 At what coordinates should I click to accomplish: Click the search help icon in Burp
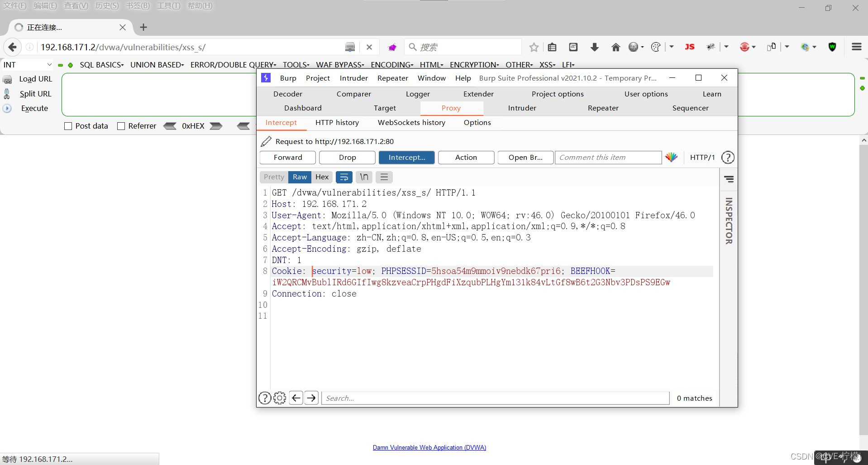point(265,398)
